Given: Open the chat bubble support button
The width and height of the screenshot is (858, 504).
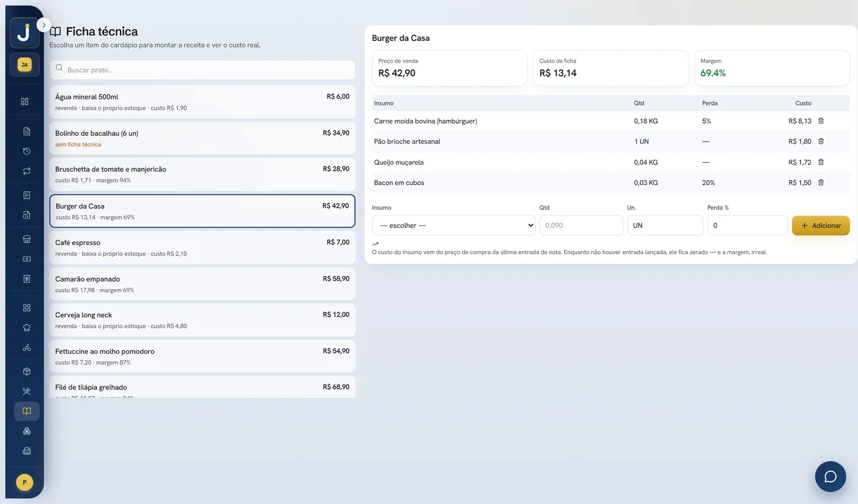Looking at the screenshot, I should (830, 476).
